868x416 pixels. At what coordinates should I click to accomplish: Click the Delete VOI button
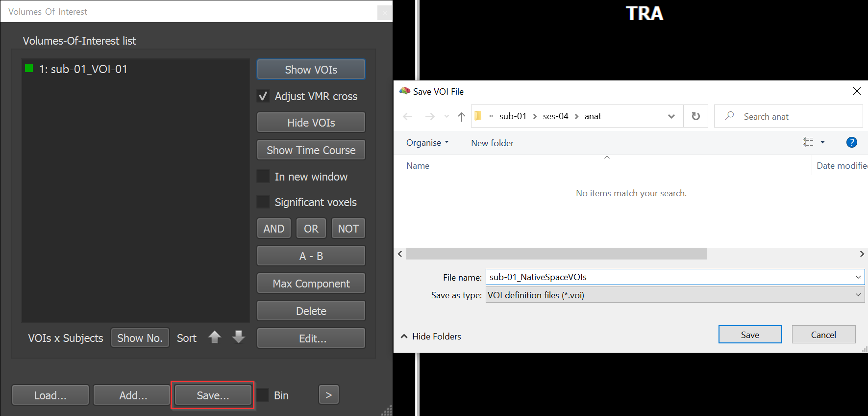tap(311, 311)
